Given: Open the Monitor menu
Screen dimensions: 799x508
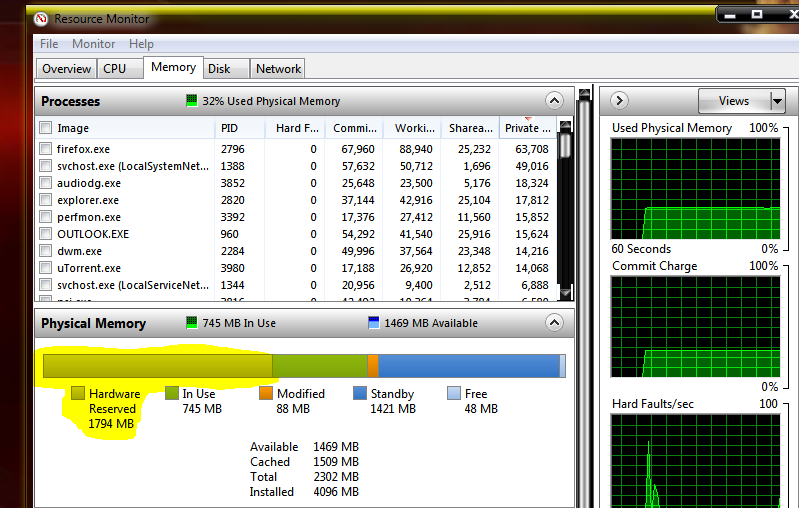Looking at the screenshot, I should coord(93,44).
